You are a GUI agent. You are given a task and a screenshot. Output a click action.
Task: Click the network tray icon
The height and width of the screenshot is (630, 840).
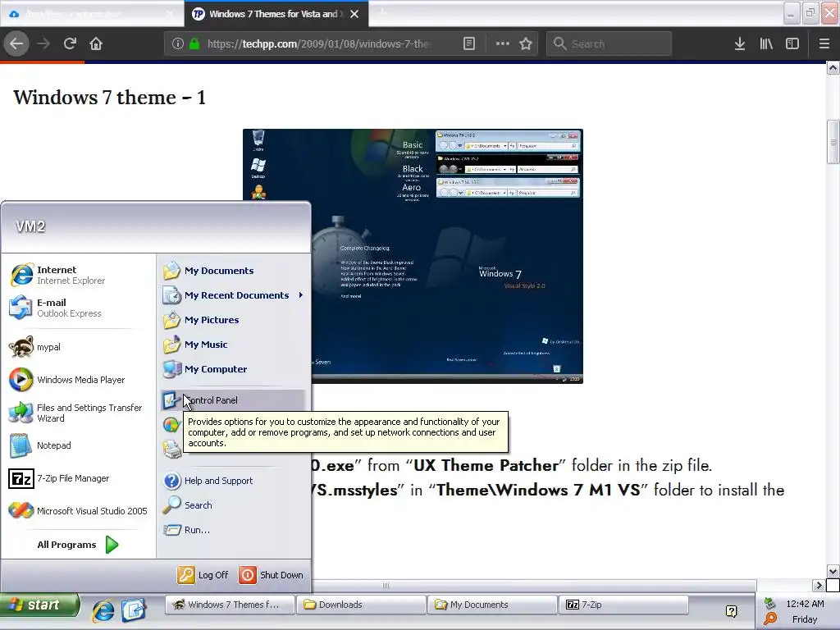769,603
